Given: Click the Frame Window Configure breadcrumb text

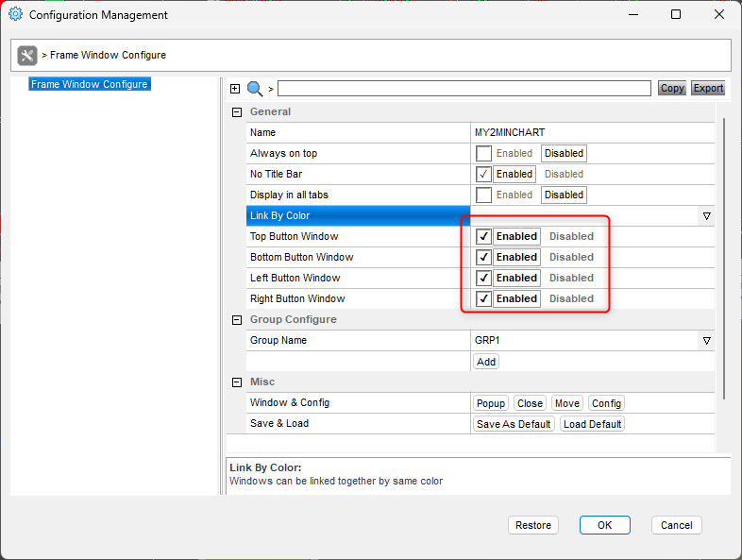Looking at the screenshot, I should (x=108, y=56).
